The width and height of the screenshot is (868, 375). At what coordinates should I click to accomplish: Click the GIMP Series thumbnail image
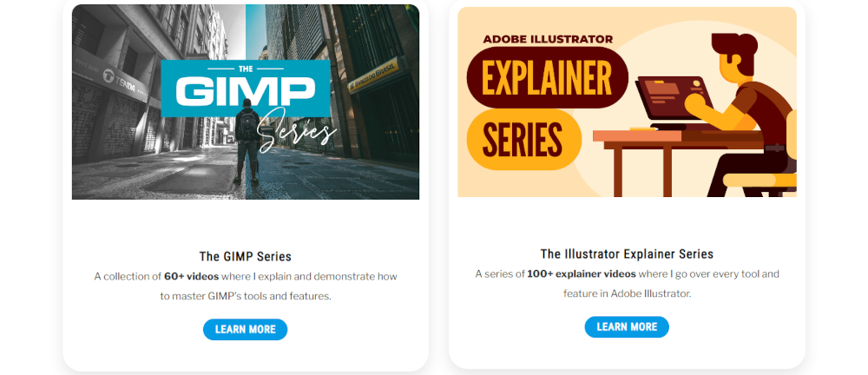pos(246,102)
